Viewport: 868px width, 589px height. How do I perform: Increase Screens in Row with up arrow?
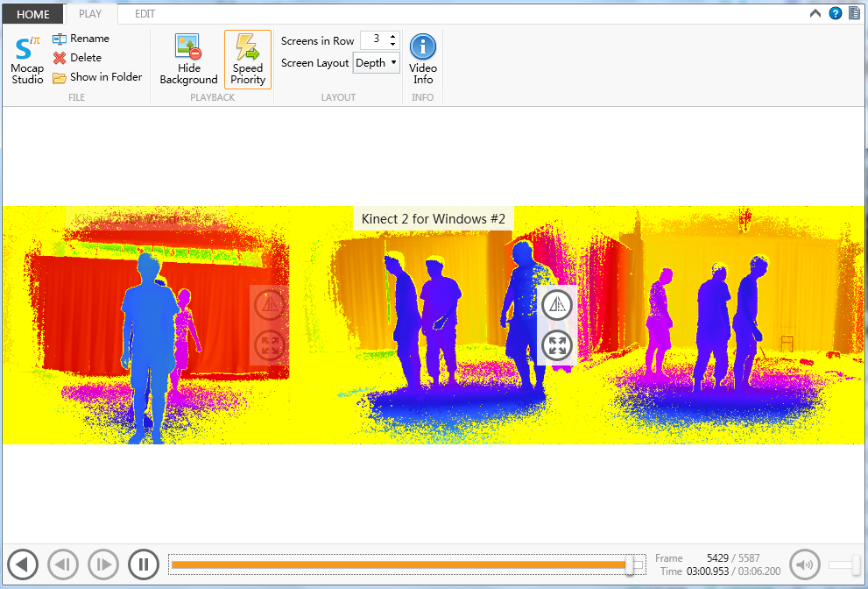pos(393,37)
